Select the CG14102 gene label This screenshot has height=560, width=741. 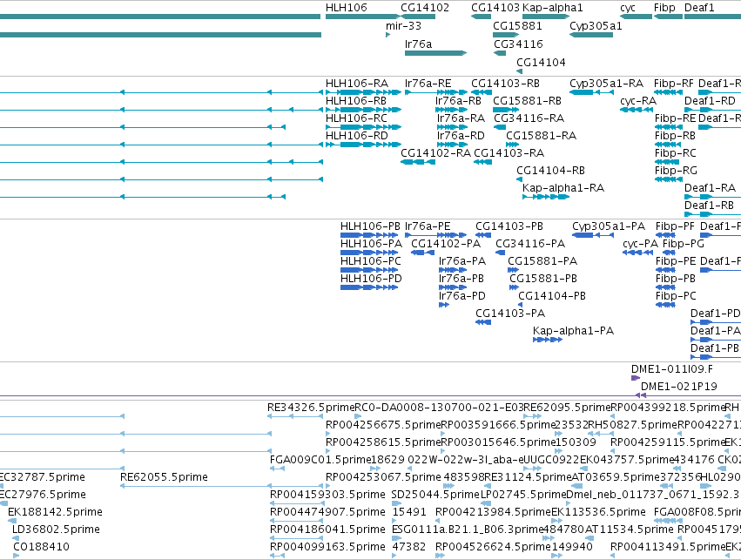coord(425,8)
